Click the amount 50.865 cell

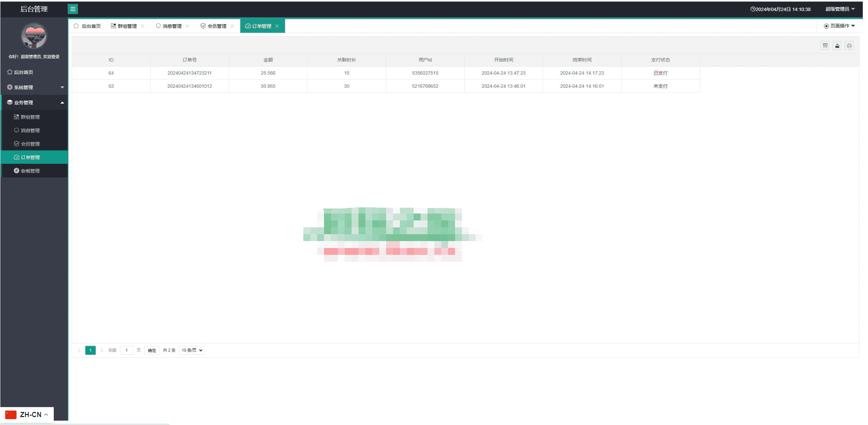[268, 86]
